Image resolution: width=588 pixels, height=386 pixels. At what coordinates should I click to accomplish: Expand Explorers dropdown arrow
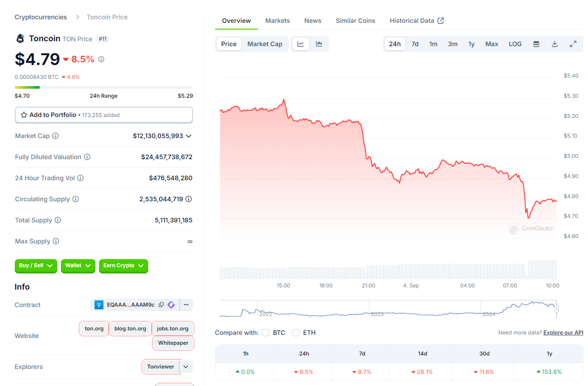(187, 367)
